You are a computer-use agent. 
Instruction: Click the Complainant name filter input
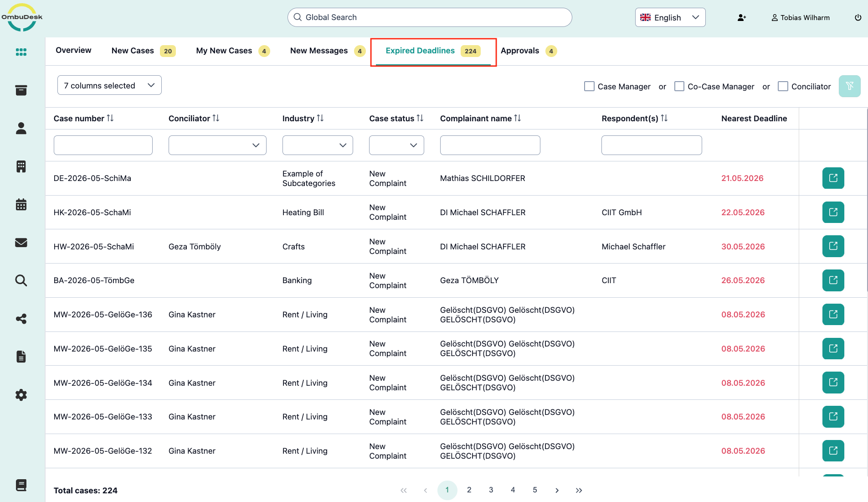(x=490, y=145)
